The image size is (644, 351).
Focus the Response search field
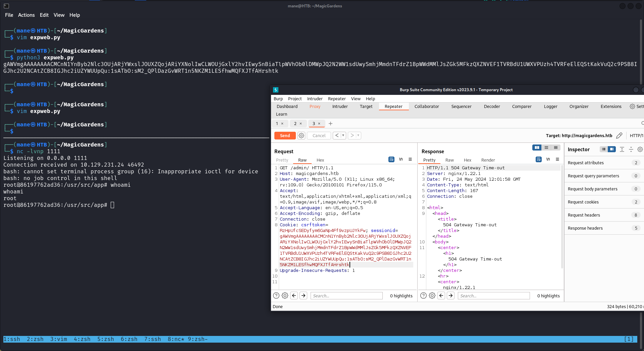[x=494, y=296]
